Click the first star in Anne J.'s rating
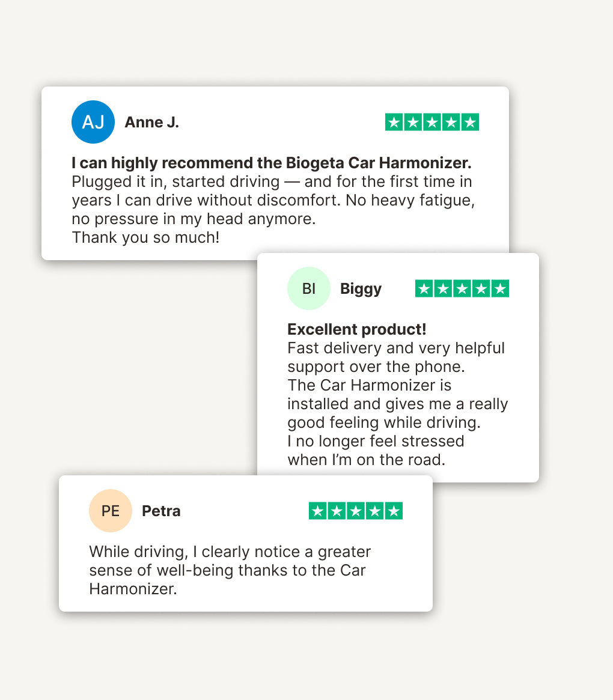613x700 pixels. 394,122
